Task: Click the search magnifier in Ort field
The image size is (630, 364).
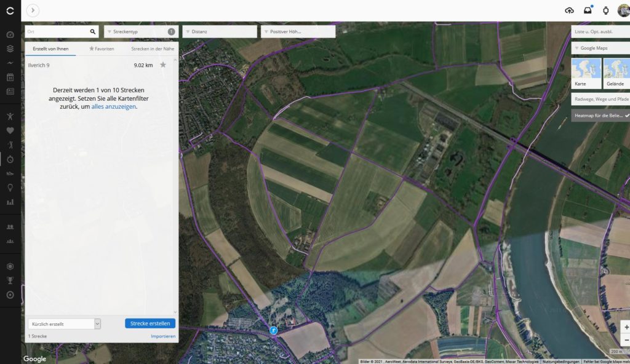Action: pyautogui.click(x=93, y=31)
